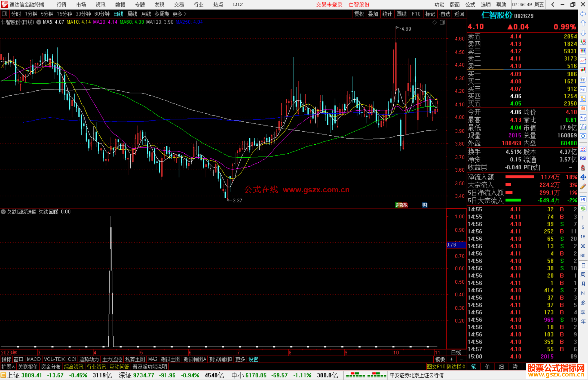Toggle the panel layout icon before 分时
Image resolution: width=588 pixels, height=380 pixels.
5,14
